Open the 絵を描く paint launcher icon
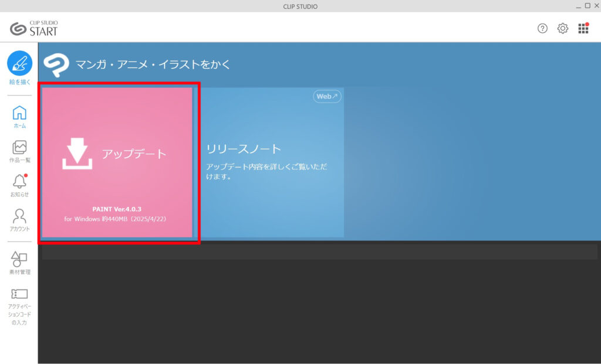 [x=19, y=63]
